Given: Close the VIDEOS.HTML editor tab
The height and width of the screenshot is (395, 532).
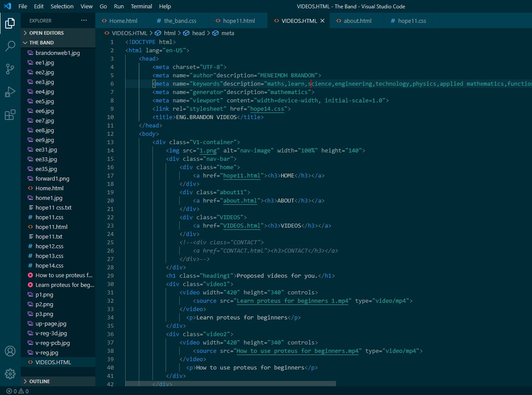Looking at the screenshot, I should pyautogui.click(x=322, y=21).
